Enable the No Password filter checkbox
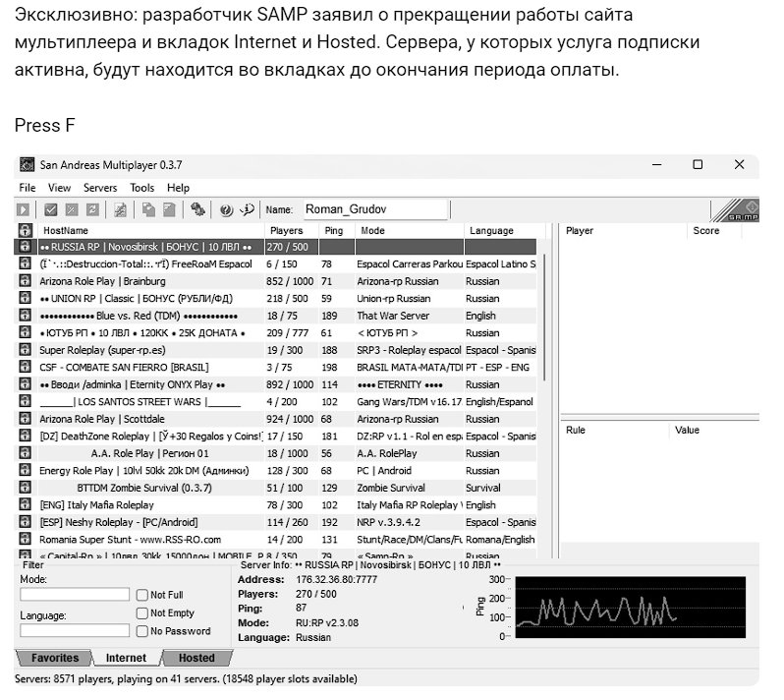This screenshot has width=784, height=700. (x=142, y=631)
